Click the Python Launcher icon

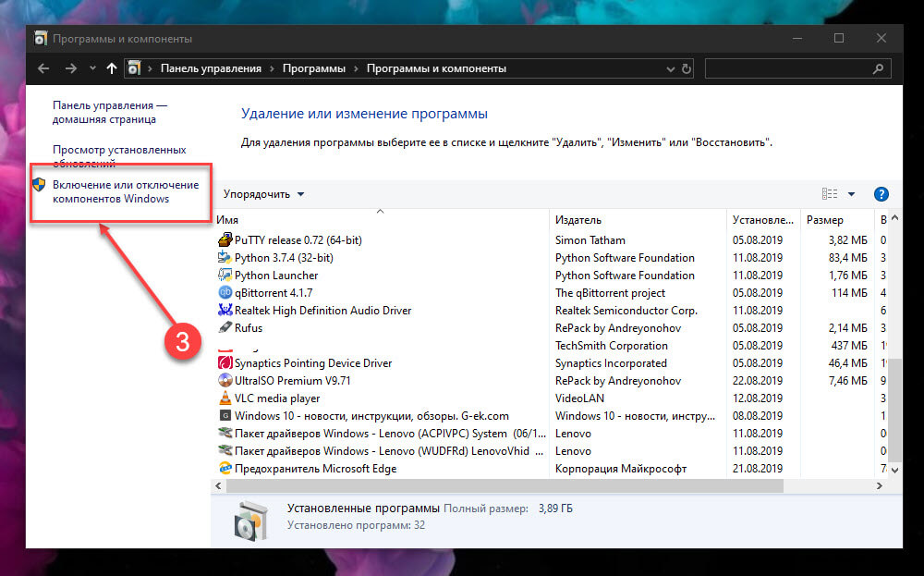[225, 275]
